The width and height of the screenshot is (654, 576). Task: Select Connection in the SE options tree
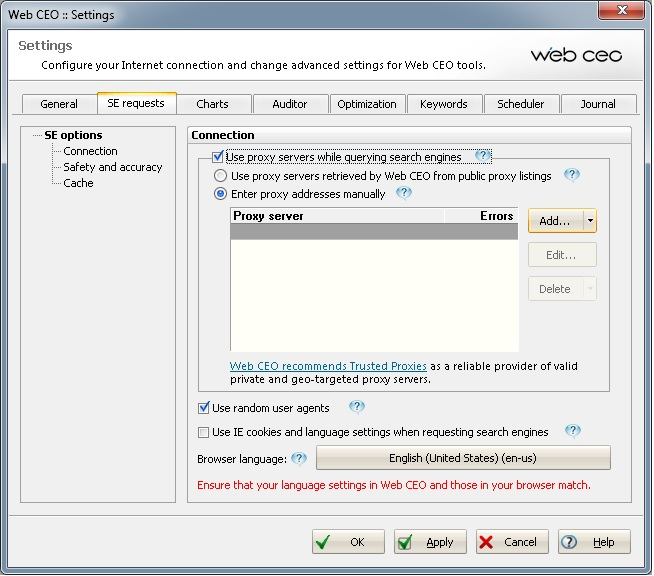pyautogui.click(x=91, y=151)
